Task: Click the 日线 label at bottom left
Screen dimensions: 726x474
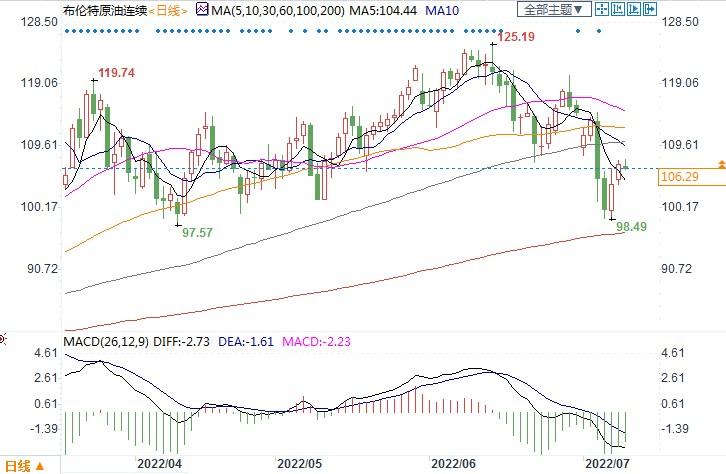Action: point(16,466)
